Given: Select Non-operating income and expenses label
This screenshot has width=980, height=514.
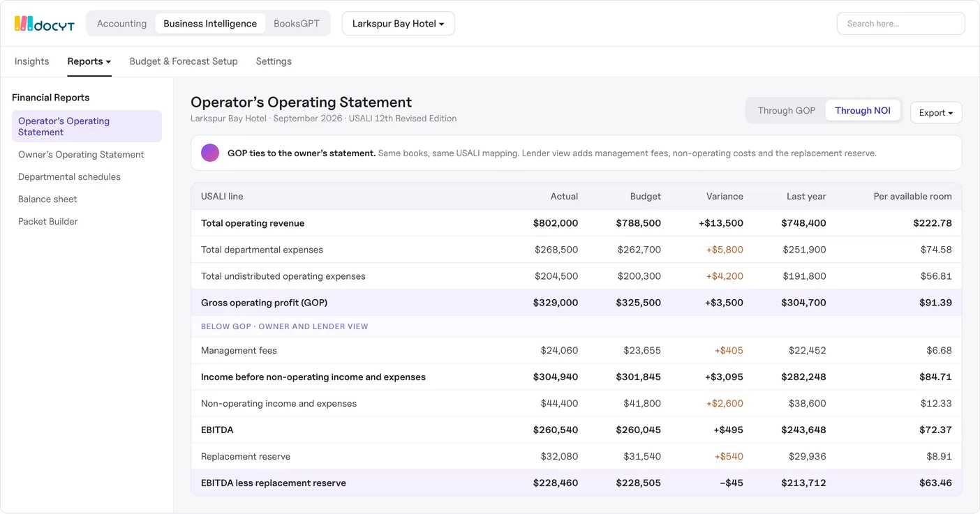Looking at the screenshot, I should pyautogui.click(x=279, y=404).
